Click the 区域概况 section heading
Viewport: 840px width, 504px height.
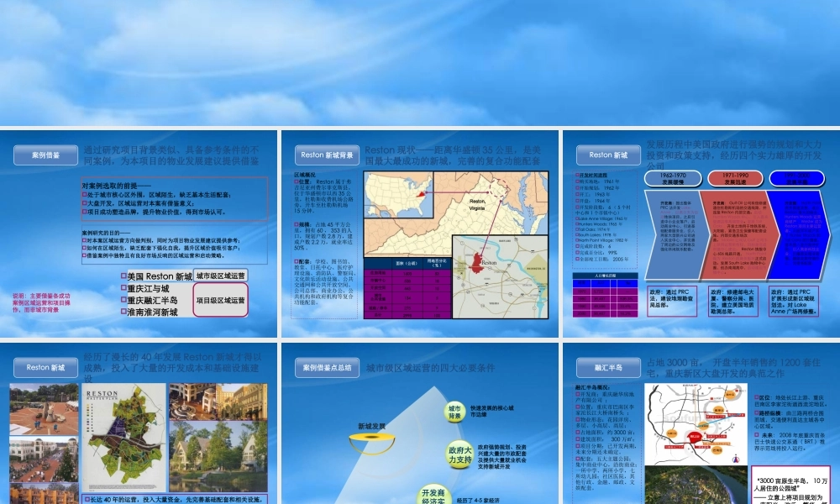click(305, 176)
